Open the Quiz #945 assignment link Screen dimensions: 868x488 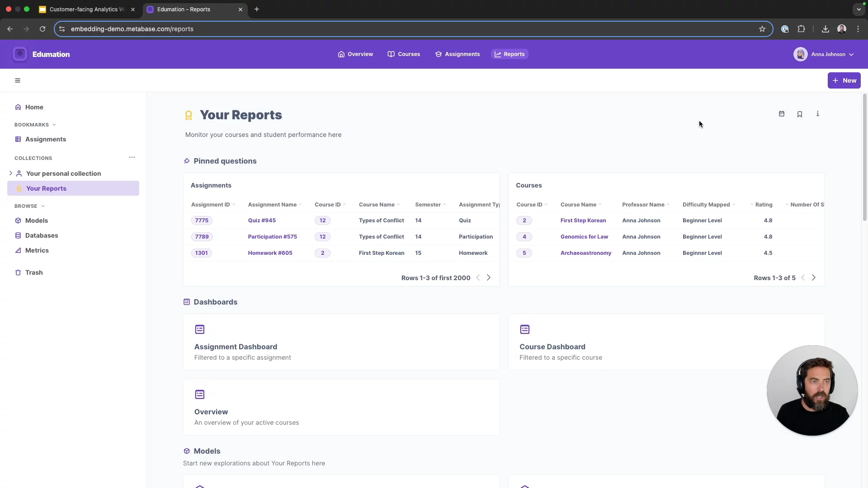[x=261, y=221]
